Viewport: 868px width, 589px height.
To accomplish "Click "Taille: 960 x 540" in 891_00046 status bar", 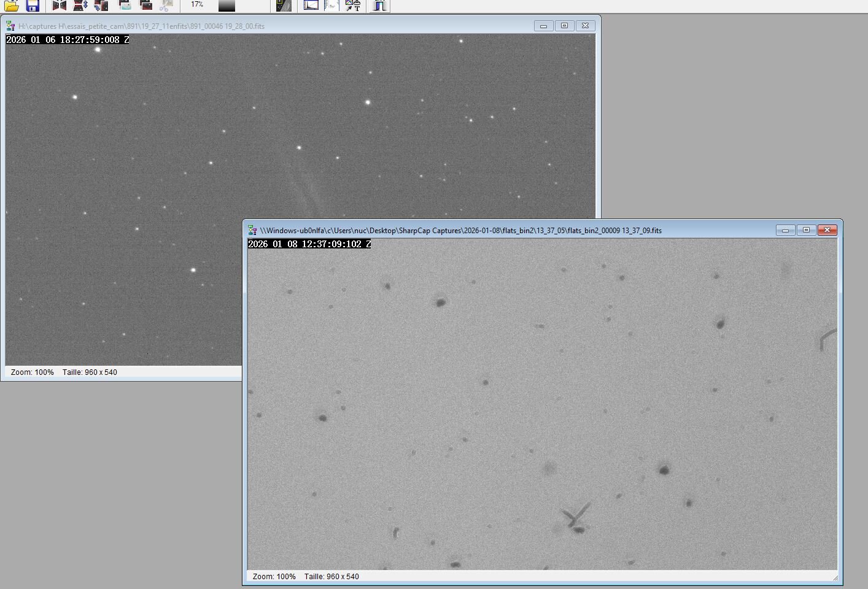I will 90,372.
